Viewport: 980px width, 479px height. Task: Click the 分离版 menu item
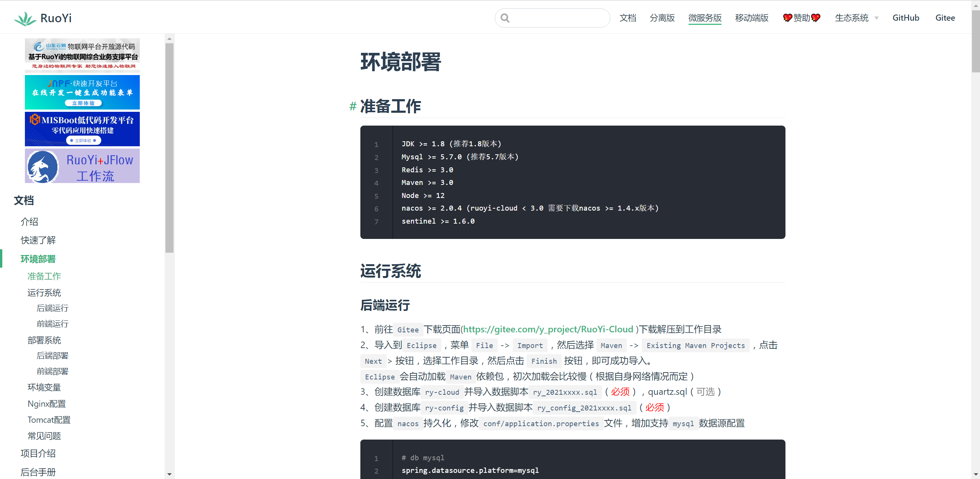661,18
